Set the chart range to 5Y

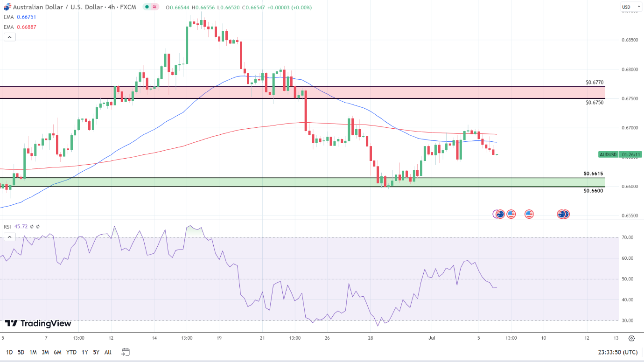click(96, 352)
